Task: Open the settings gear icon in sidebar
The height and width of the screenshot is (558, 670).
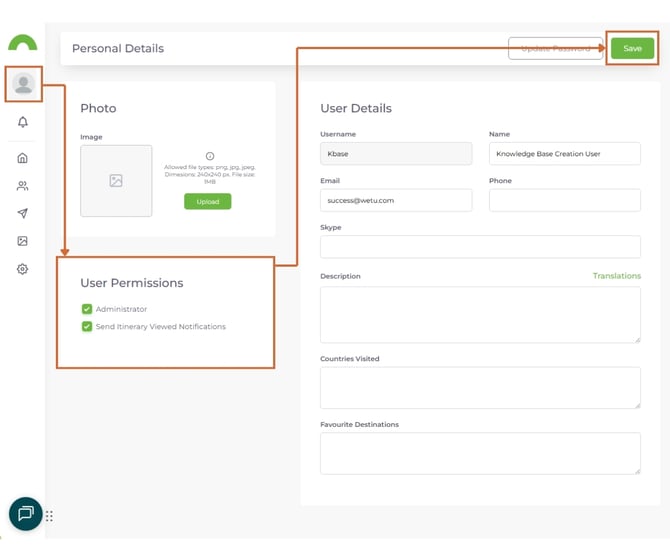Action: click(23, 269)
